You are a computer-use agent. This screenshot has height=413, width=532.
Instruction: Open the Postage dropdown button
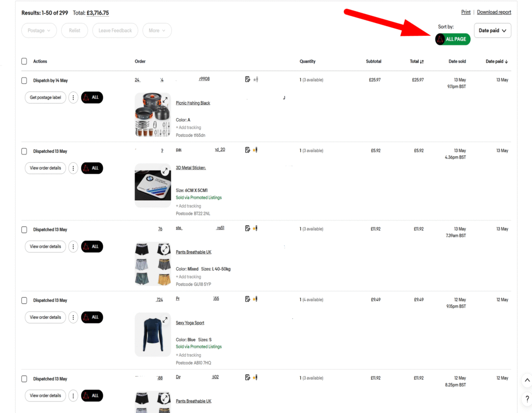[x=39, y=31]
